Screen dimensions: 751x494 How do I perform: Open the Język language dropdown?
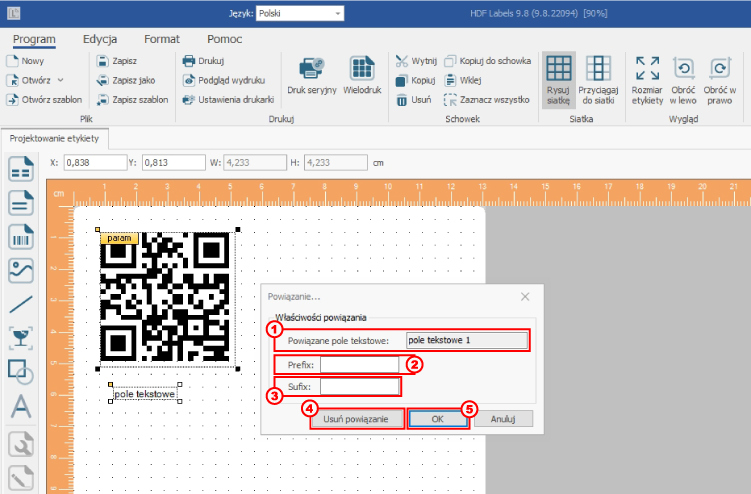click(300, 13)
